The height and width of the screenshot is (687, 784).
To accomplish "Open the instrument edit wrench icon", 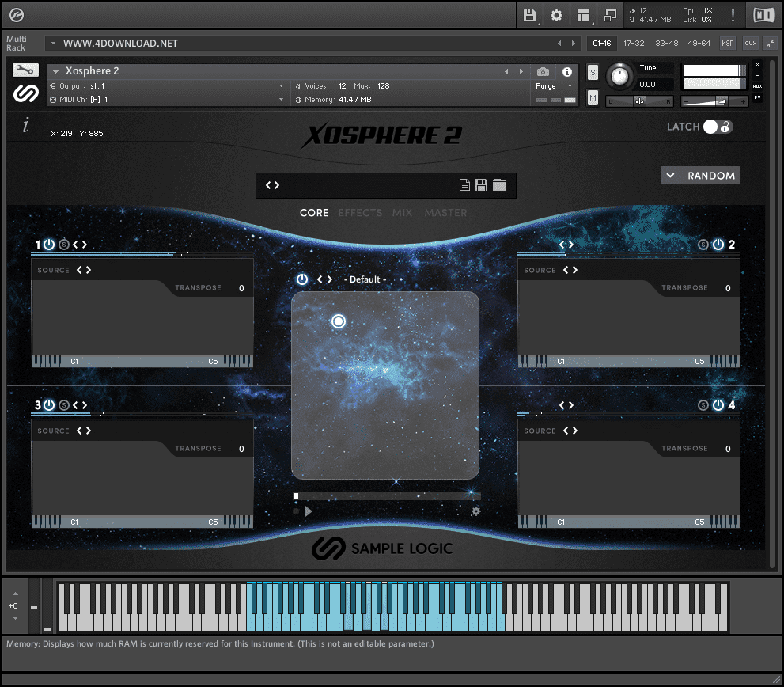I will tap(25, 70).
